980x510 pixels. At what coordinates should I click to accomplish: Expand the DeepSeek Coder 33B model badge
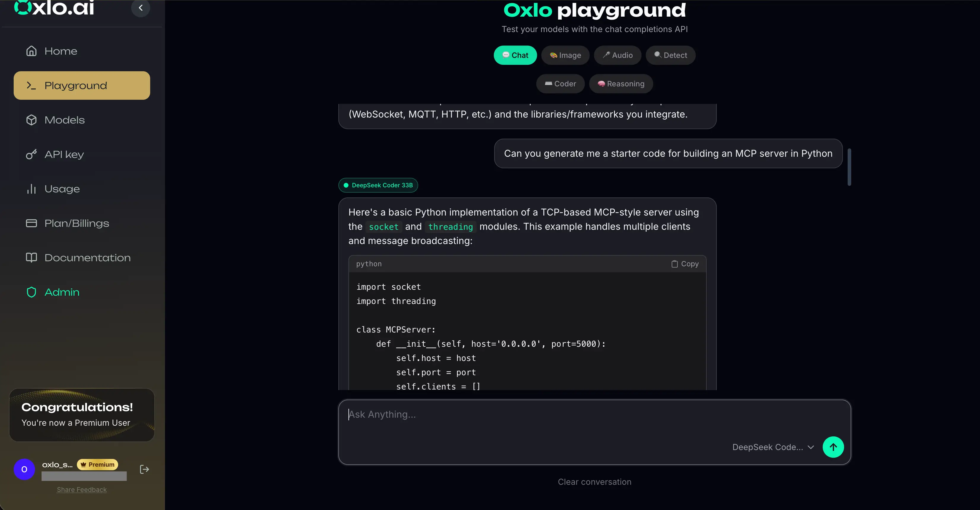[x=378, y=185]
